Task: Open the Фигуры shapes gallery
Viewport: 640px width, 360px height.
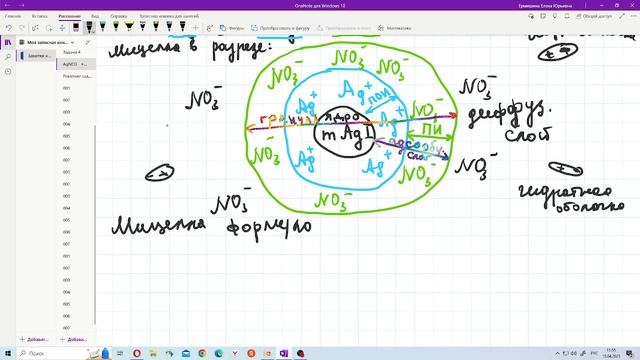Action: (232, 28)
